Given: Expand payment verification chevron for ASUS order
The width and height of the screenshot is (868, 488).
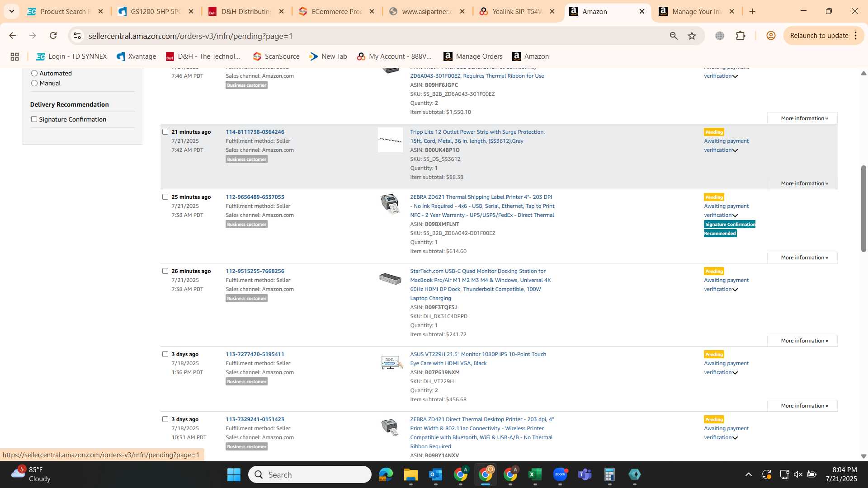Looking at the screenshot, I should point(735,373).
